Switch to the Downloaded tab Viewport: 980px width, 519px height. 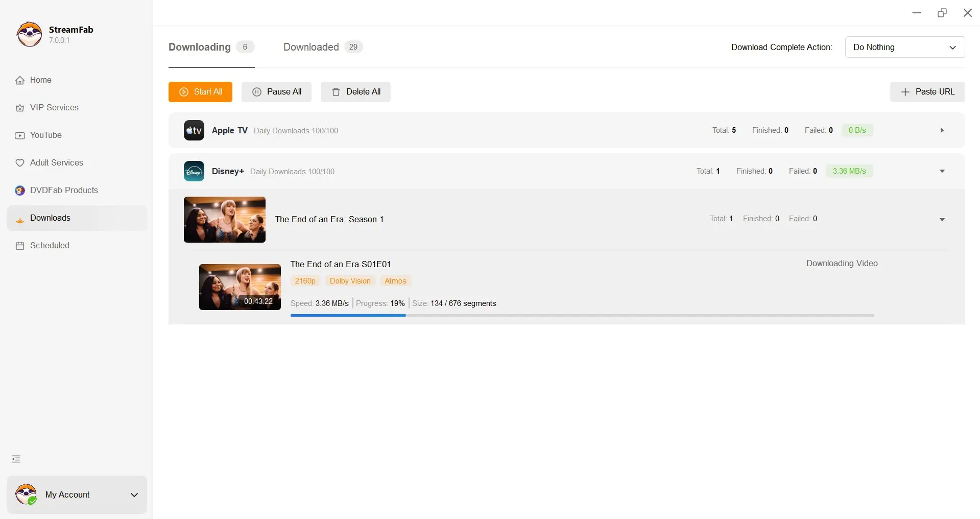point(323,47)
